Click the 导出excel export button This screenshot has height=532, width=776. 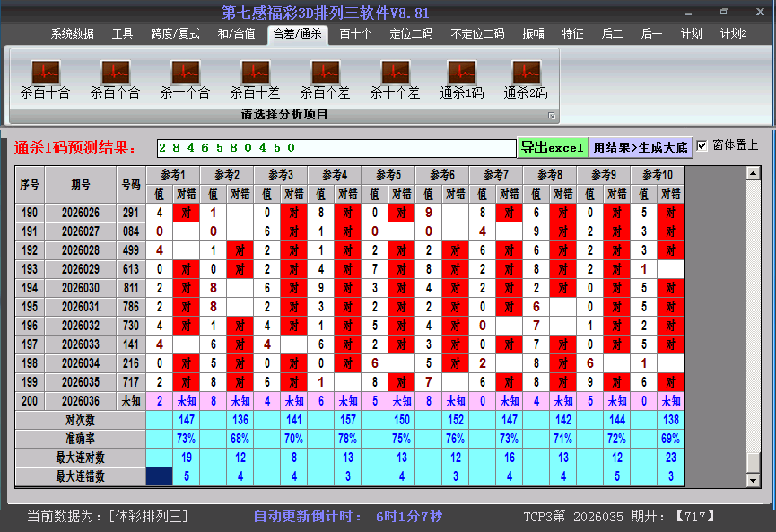[x=554, y=145]
